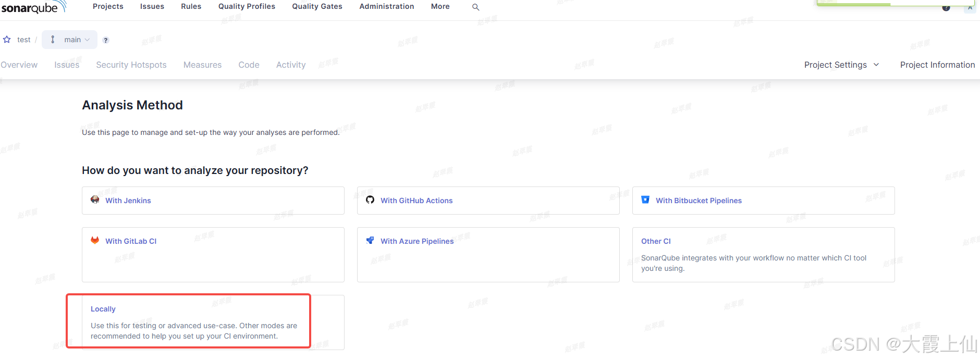Click the SonarQube logo
Viewport: 980px width, 361px height.
[x=34, y=7]
